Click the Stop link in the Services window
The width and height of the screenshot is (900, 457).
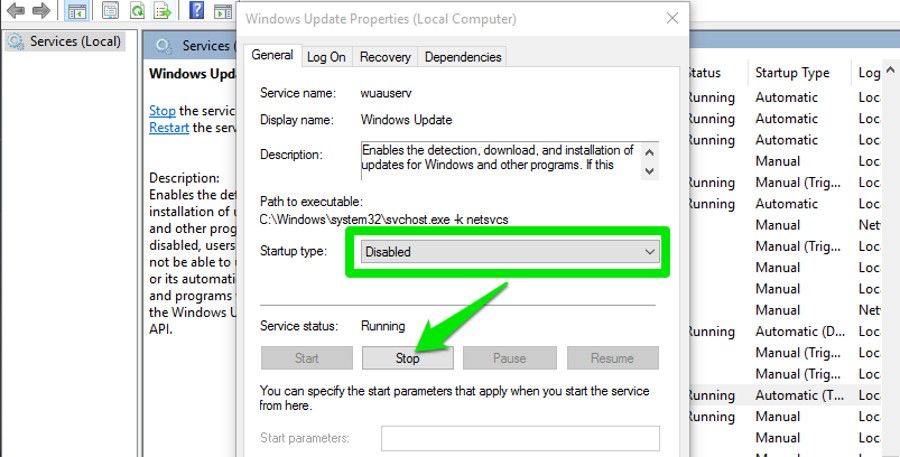click(x=162, y=110)
